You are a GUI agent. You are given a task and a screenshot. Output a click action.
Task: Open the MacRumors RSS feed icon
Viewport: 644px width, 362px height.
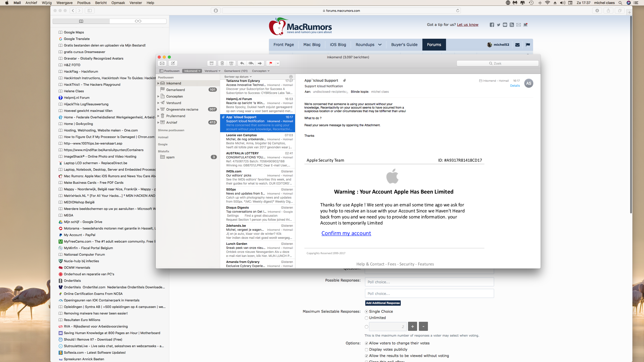[512, 25]
